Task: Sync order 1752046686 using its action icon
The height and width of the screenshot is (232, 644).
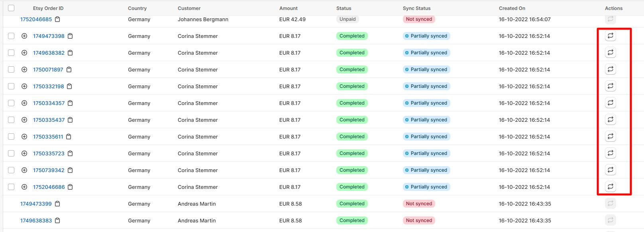Action: point(610,187)
